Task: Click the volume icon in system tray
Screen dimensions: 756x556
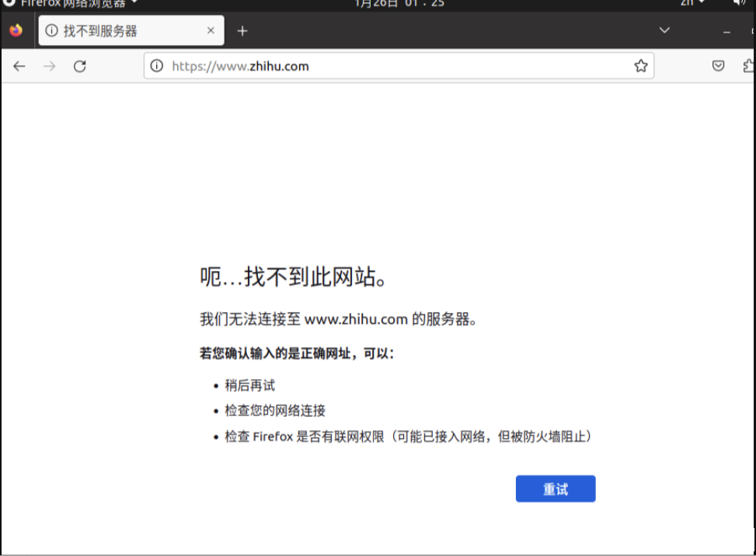Action: click(739, 3)
